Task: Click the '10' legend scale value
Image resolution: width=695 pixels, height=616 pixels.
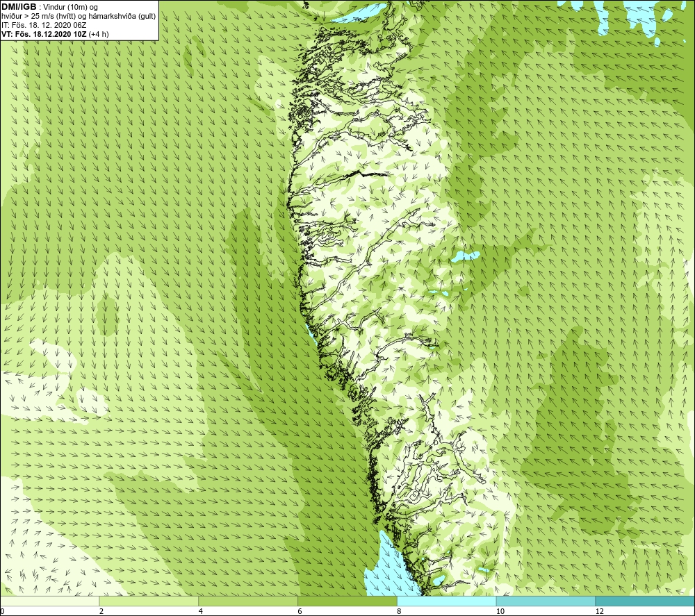Action: [500, 612]
